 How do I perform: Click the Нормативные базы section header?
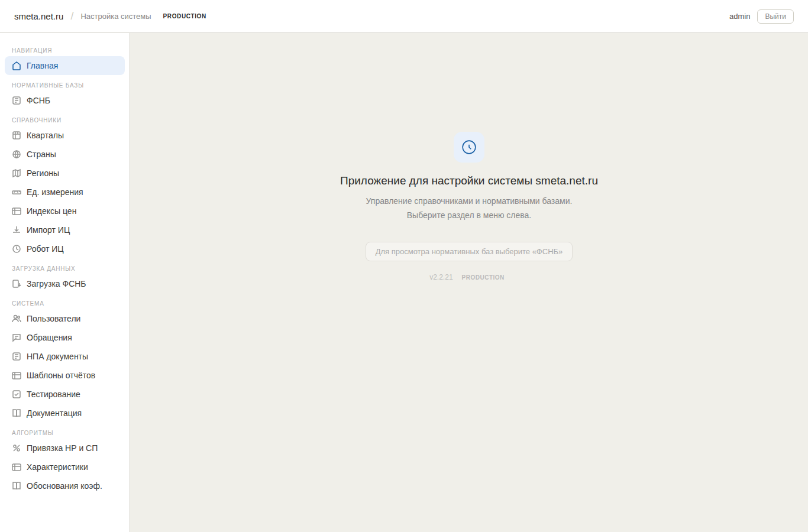tap(48, 85)
